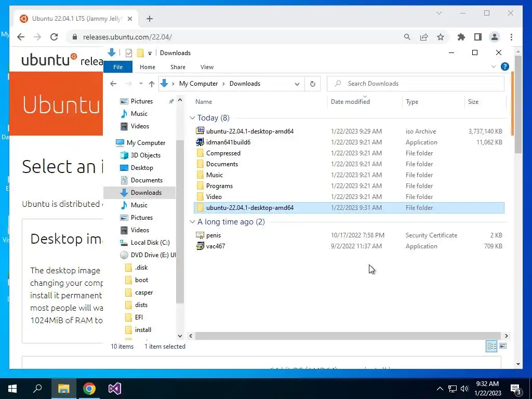Viewport: 532px width, 399px height.
Task: Go back in Chrome browser
Action: tap(21, 37)
